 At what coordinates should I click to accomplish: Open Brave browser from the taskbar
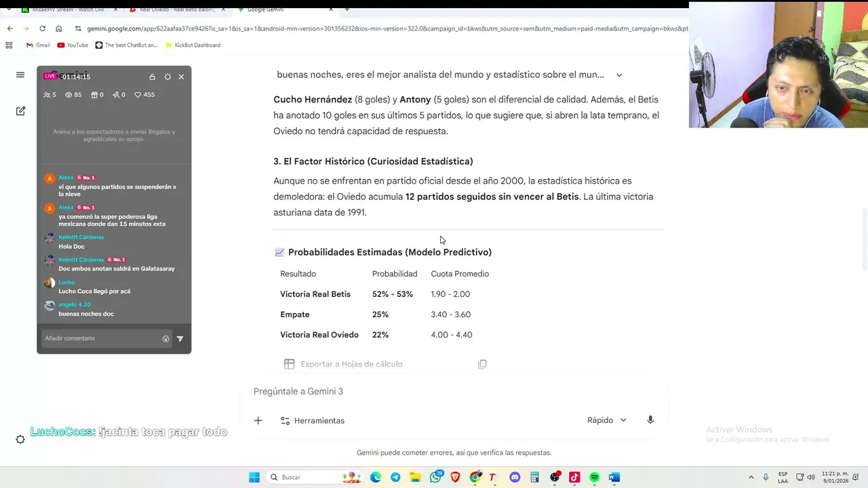click(455, 477)
